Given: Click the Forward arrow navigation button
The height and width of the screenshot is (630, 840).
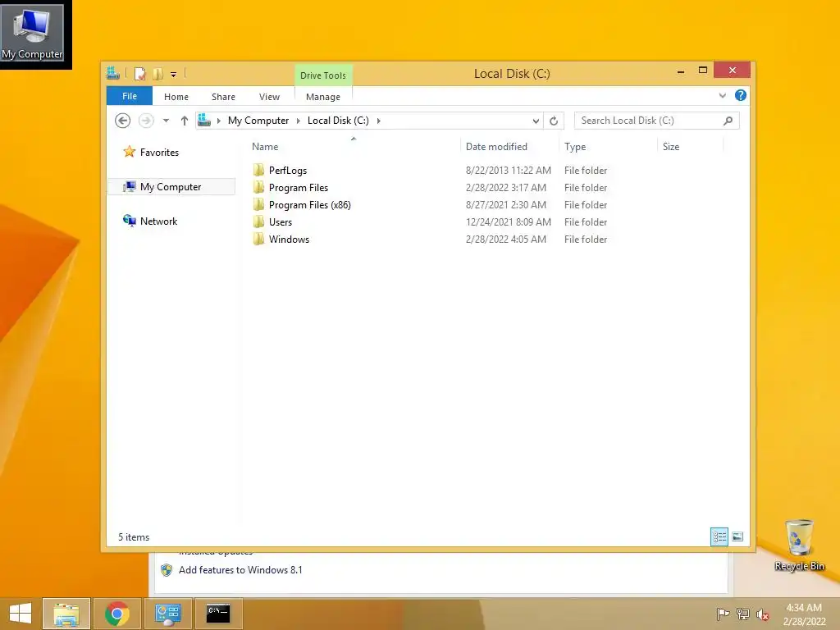Looking at the screenshot, I should 146,121.
